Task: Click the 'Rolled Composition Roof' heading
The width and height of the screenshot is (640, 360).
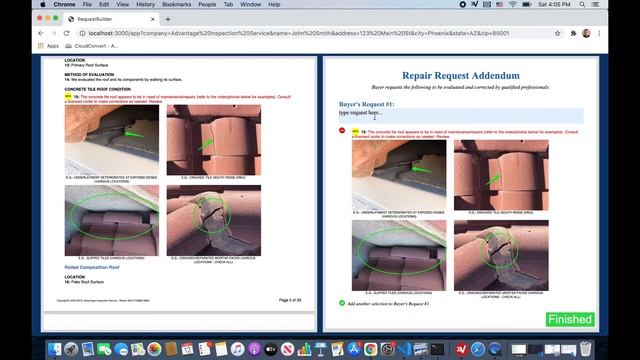Action: 92,267
